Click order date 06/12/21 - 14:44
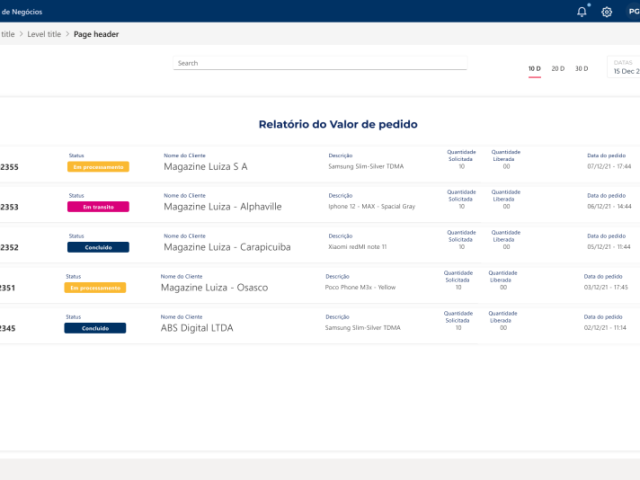The width and height of the screenshot is (640, 480). click(609, 207)
